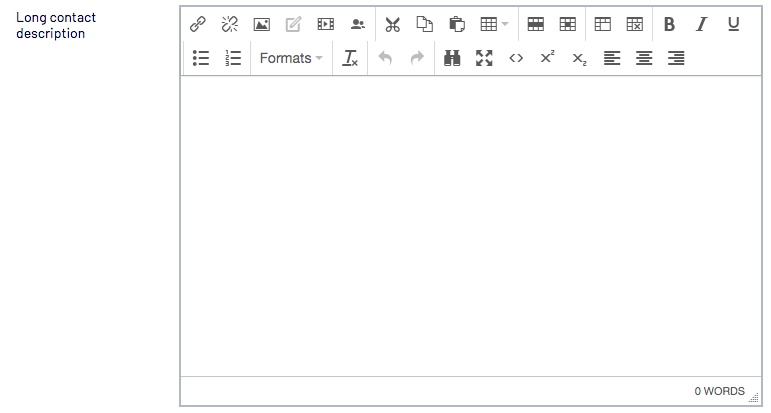Toggle Bold formatting
This screenshot has height=413, width=771.
[x=669, y=24]
